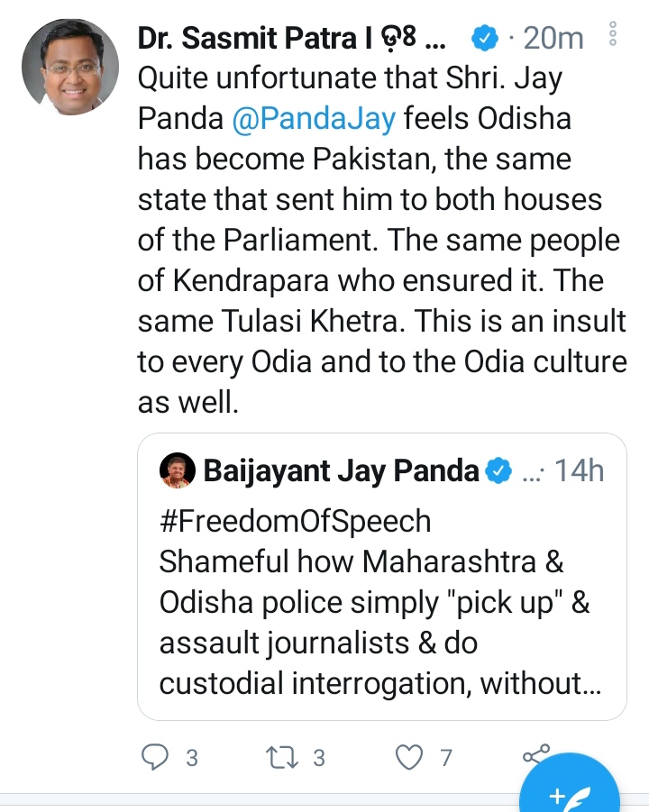The height and width of the screenshot is (812, 649).
Task: Open the #FreedomOfSpeech hashtag
Action: pyautogui.click(x=295, y=521)
